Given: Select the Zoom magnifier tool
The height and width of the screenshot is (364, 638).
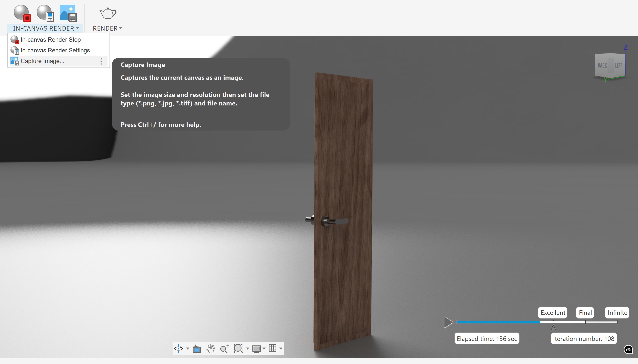Looking at the screenshot, I should [x=224, y=348].
